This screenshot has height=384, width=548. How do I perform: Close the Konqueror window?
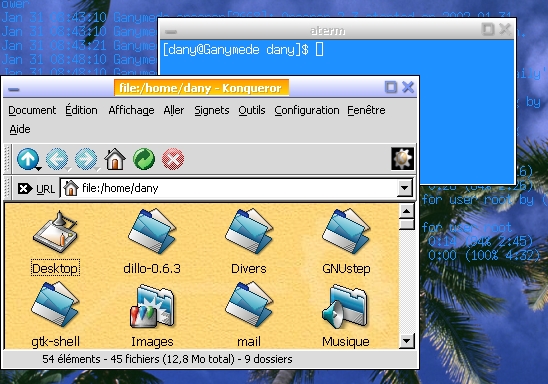[x=408, y=87]
